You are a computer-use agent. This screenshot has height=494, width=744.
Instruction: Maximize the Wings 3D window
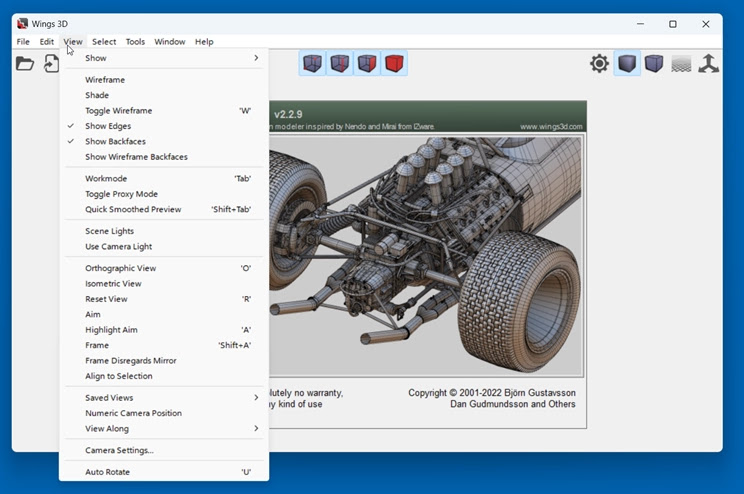click(673, 24)
